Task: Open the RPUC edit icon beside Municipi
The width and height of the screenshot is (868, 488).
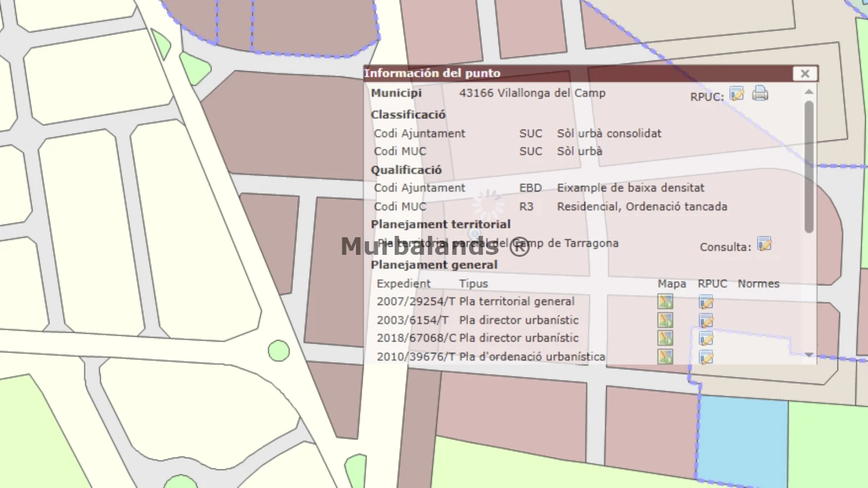Action: [737, 94]
